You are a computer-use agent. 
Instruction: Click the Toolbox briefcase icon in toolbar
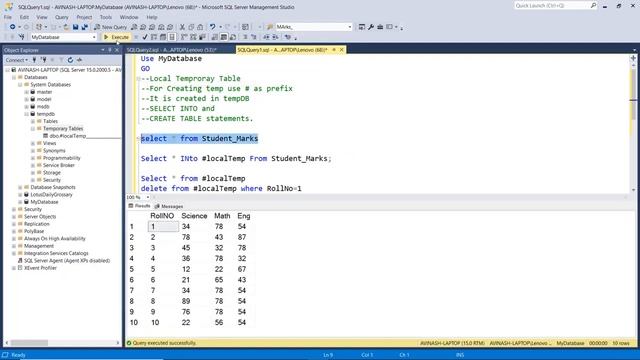tap(380, 27)
